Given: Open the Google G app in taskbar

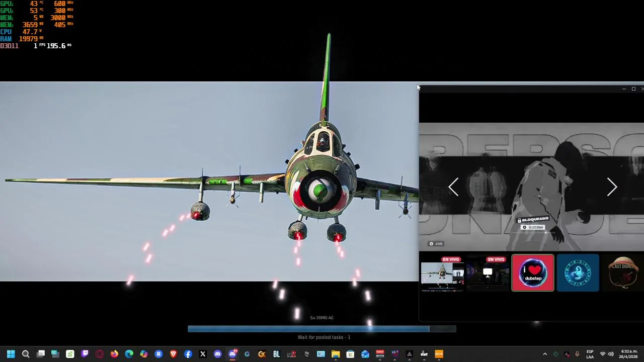Looking at the screenshot, I should 247,354.
